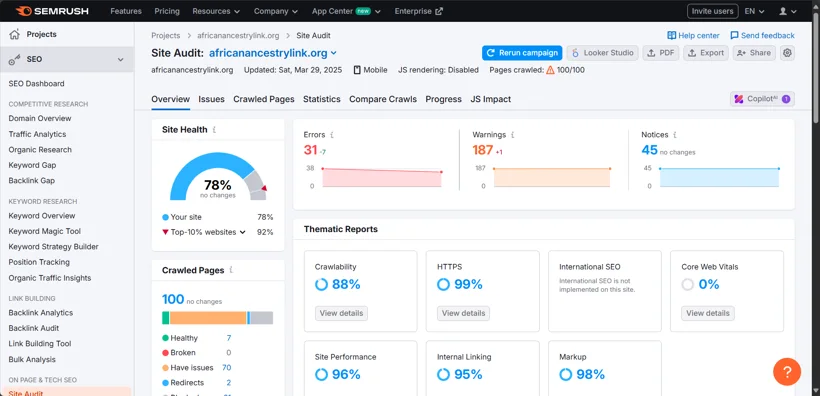Download the PDF report
This screenshot has width=820, height=396.
coord(661,53)
